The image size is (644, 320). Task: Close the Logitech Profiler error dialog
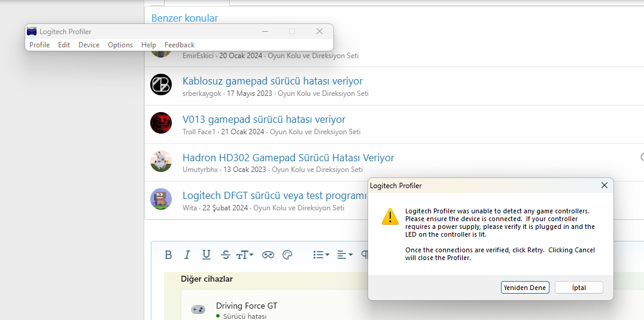point(604,186)
